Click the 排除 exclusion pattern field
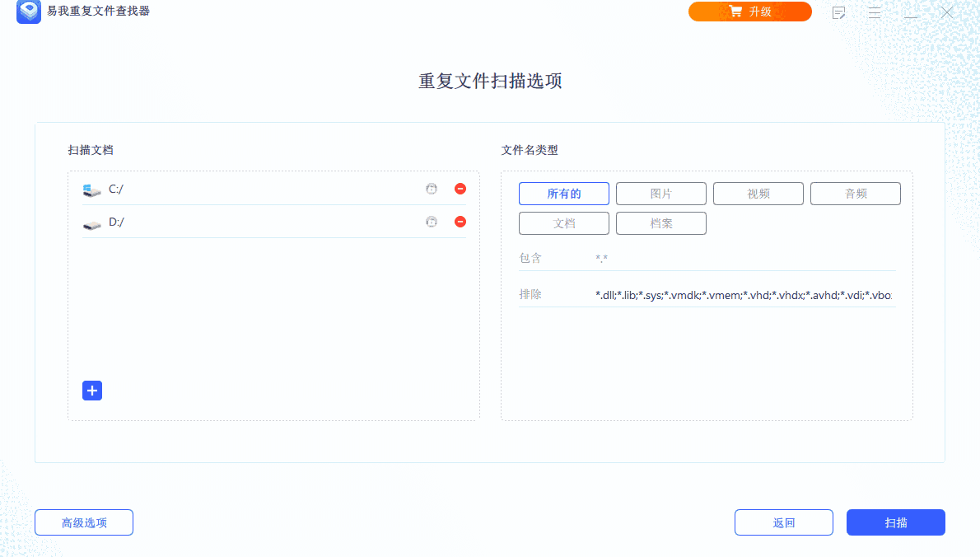The width and height of the screenshot is (980, 557). tap(743, 295)
